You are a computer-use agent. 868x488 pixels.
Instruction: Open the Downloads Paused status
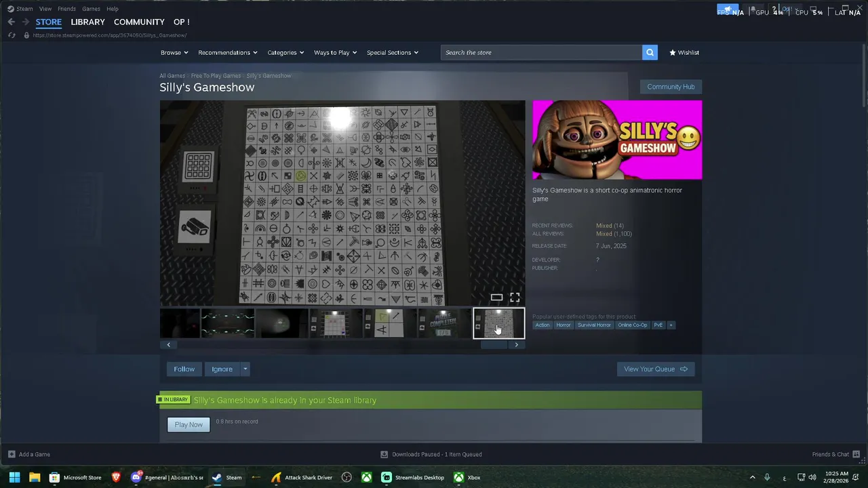[x=431, y=454]
